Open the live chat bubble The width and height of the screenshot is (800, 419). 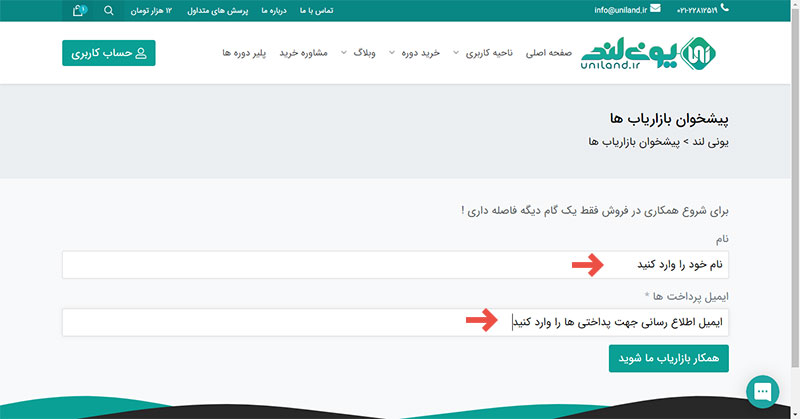pos(762,392)
